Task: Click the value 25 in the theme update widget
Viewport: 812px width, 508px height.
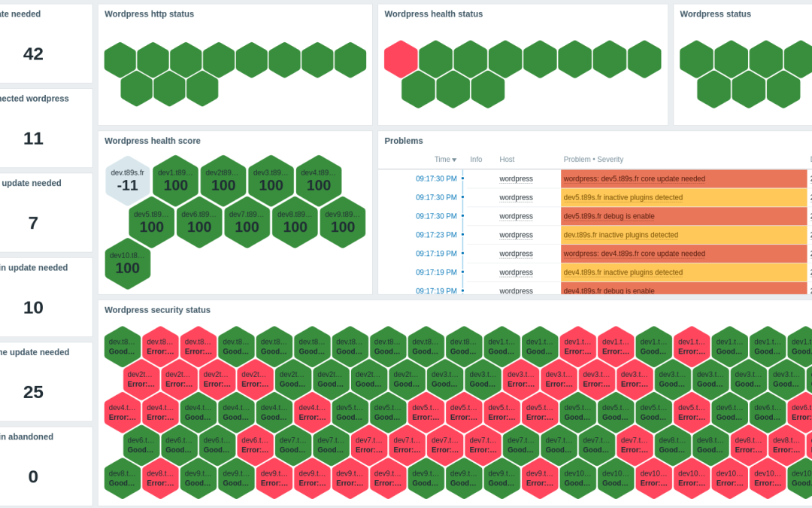Action: click(x=33, y=392)
